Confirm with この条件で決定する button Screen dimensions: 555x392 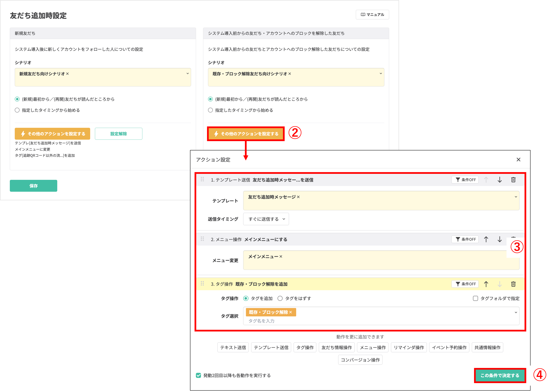pos(500,375)
